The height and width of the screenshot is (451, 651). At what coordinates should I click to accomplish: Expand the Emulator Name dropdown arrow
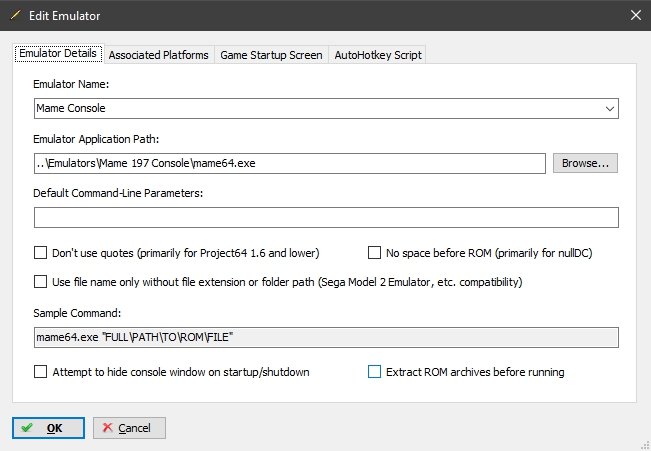(609, 109)
